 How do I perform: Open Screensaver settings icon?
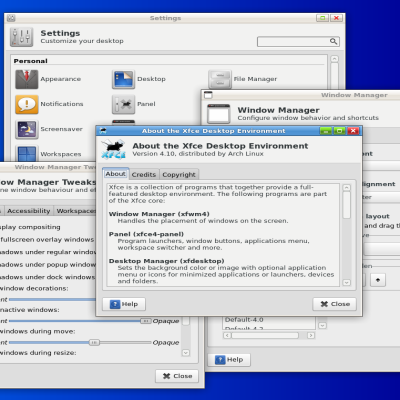[27, 129]
